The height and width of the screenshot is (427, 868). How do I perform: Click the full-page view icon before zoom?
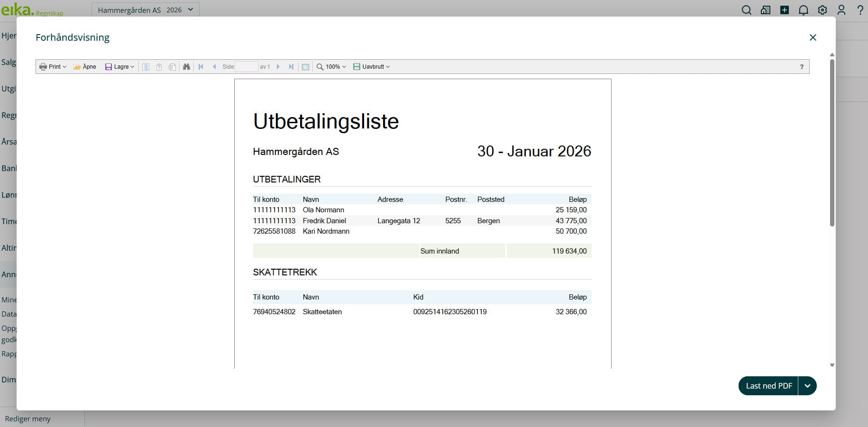click(x=306, y=67)
